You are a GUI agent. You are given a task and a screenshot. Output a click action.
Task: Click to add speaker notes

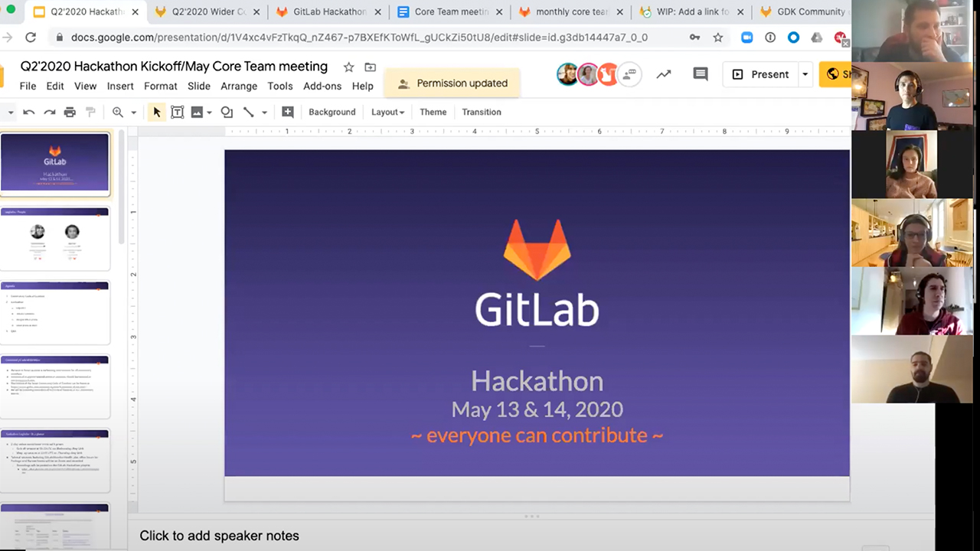[x=219, y=536]
